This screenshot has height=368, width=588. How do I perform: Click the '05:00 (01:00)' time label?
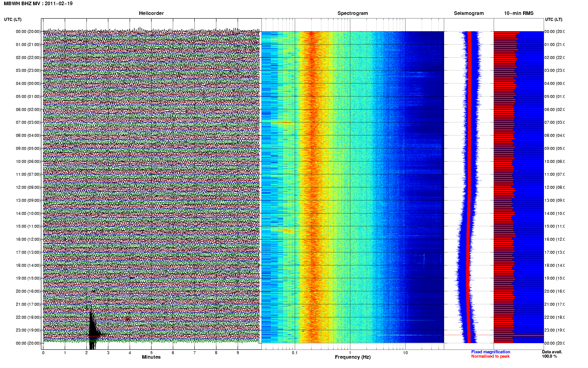(x=28, y=96)
